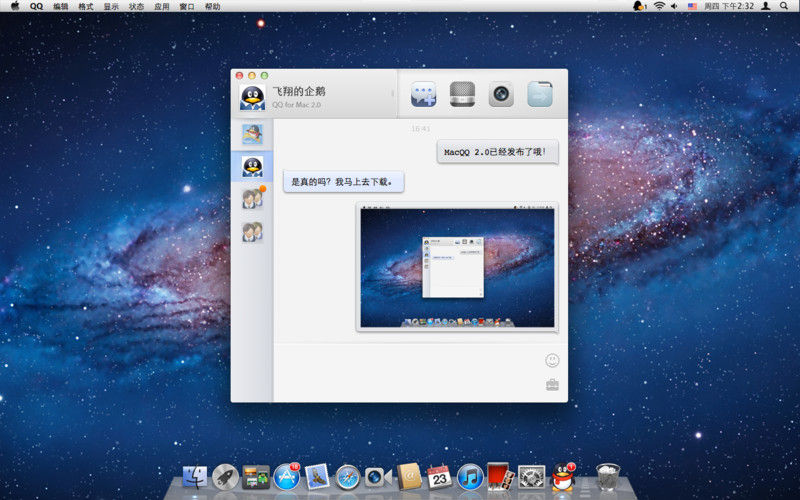Open the 帮助 menu

click(212, 6)
